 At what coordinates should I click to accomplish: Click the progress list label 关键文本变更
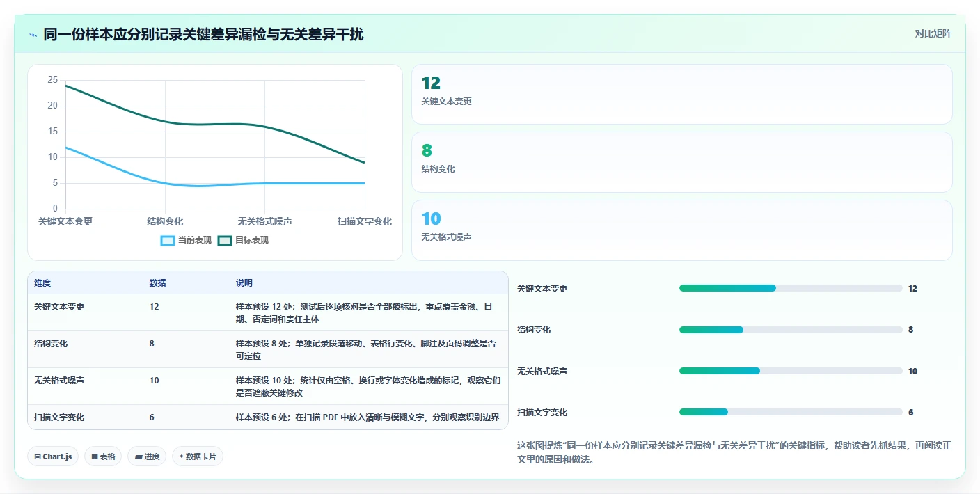(542, 289)
